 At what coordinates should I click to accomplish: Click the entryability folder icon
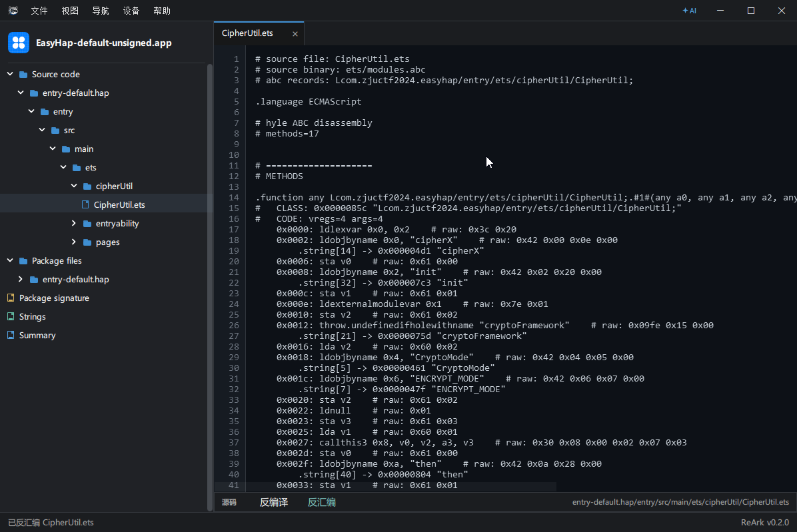pyautogui.click(x=87, y=224)
